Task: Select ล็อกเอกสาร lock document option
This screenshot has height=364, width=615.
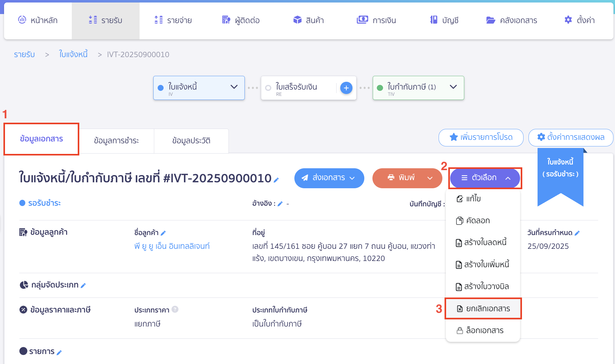Action: point(483,331)
